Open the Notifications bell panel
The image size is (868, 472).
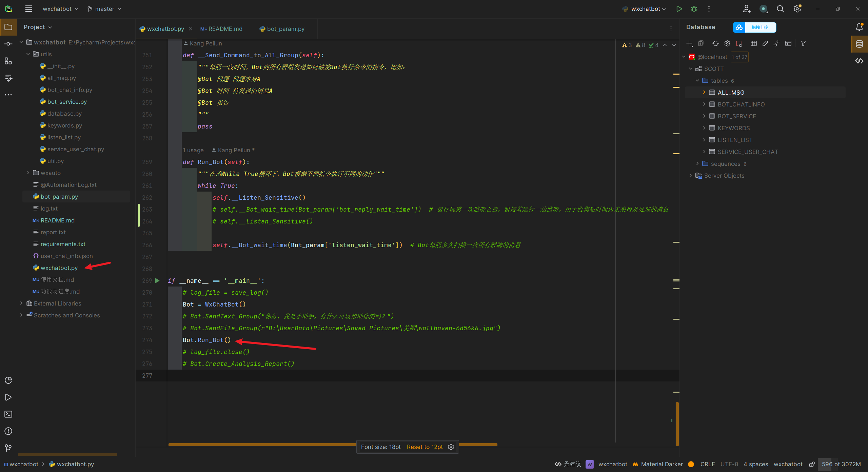point(859,27)
